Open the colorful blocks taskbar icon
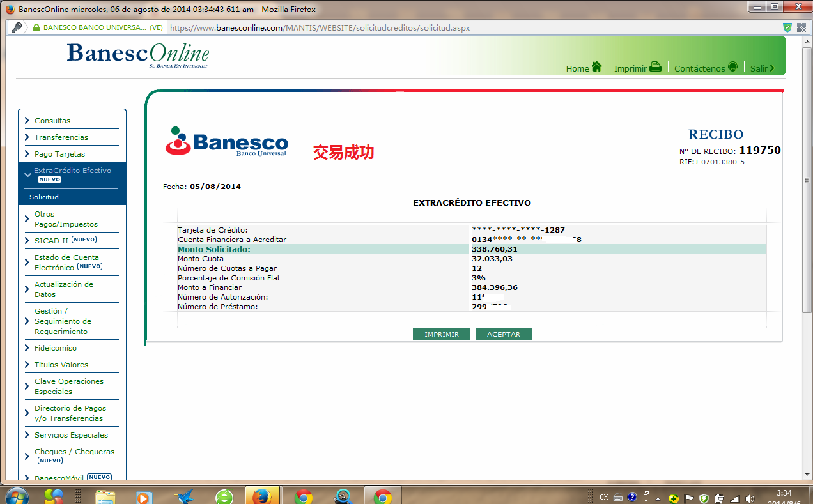The image size is (813, 504). [54, 496]
